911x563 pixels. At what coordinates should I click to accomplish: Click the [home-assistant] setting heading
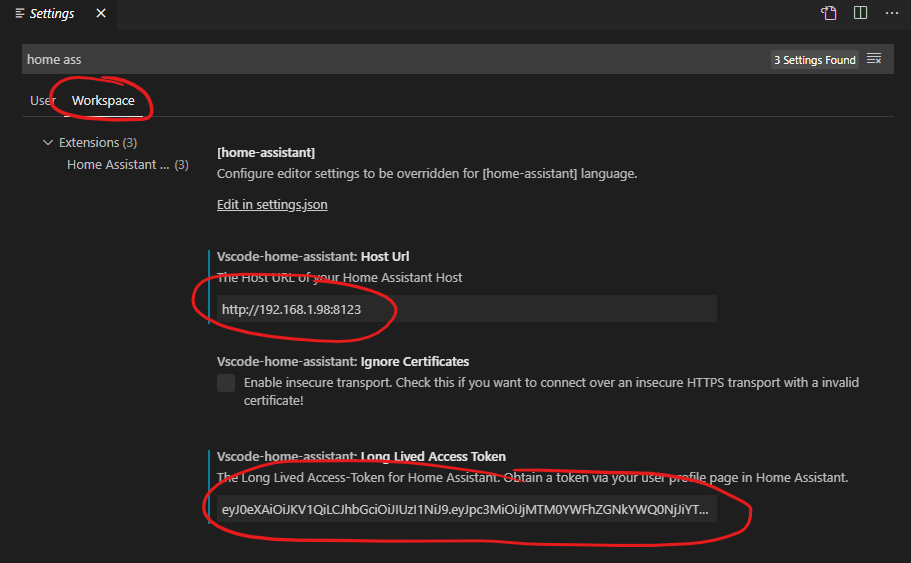click(x=266, y=152)
